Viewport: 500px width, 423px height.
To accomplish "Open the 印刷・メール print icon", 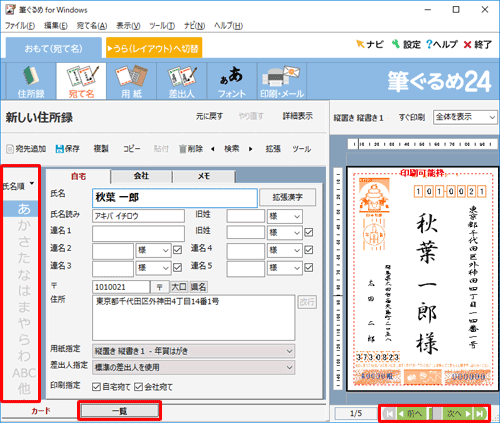I will coord(282,81).
